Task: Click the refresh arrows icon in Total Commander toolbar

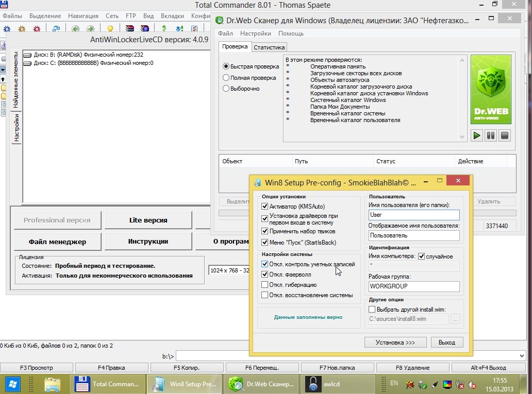Action: (56, 29)
